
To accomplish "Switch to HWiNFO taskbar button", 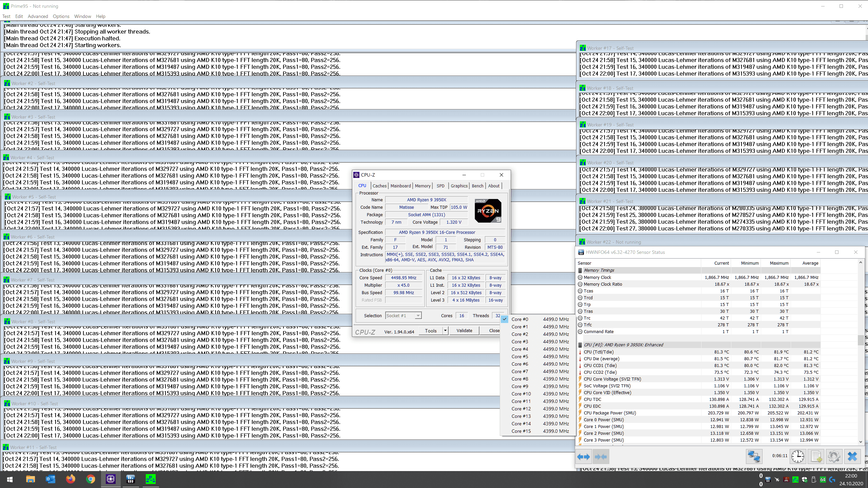I will pos(131,479).
